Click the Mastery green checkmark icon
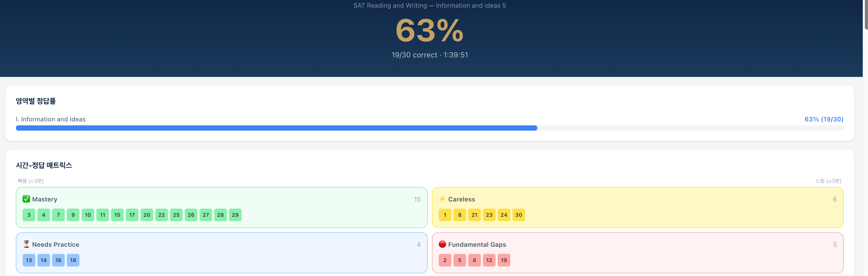The height and width of the screenshot is (276, 868). pos(26,199)
